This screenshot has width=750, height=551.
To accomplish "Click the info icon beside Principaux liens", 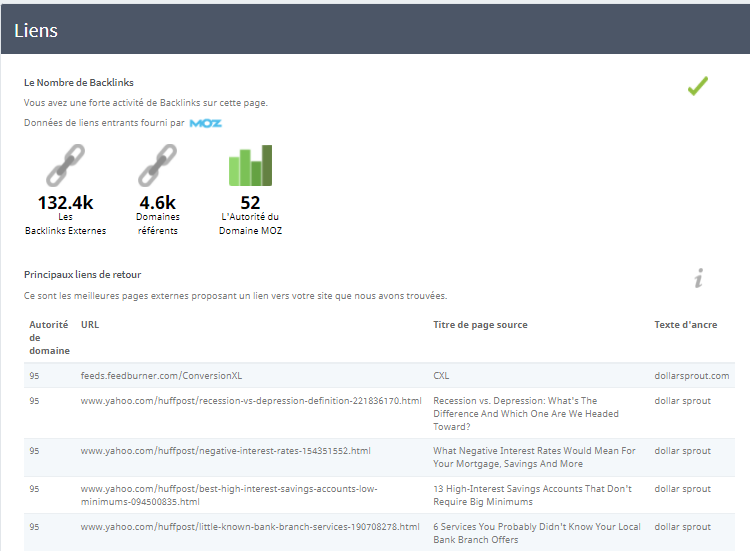I will [698, 279].
